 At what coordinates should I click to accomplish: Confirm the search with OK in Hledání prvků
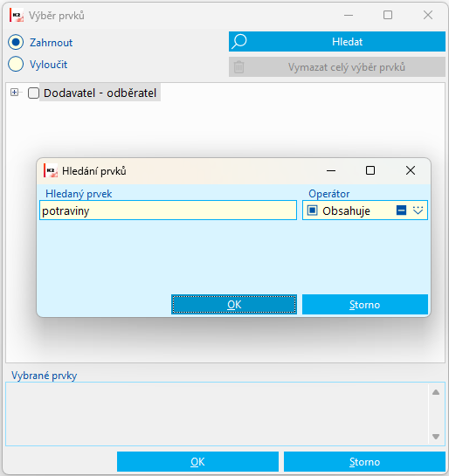pos(234,304)
